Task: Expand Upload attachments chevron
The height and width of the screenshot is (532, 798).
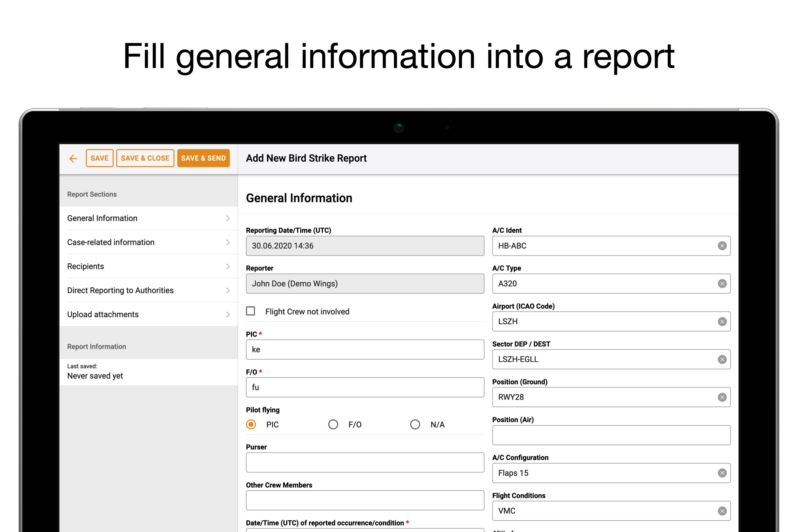Action: (228, 314)
